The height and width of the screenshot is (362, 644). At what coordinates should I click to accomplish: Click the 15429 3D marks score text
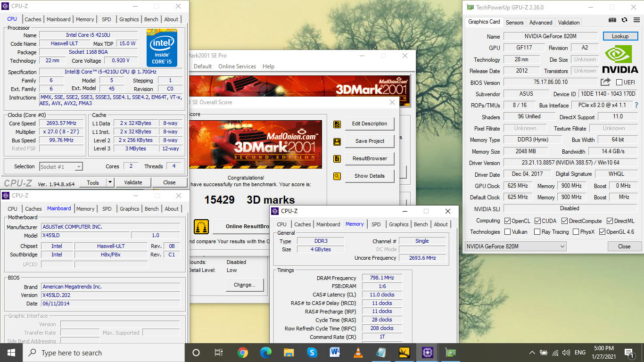[249, 199]
